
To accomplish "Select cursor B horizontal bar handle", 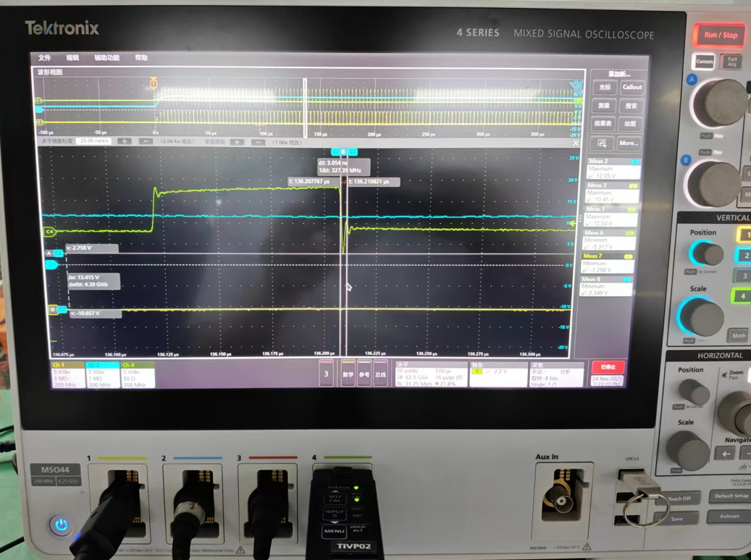I will pos(57,309).
